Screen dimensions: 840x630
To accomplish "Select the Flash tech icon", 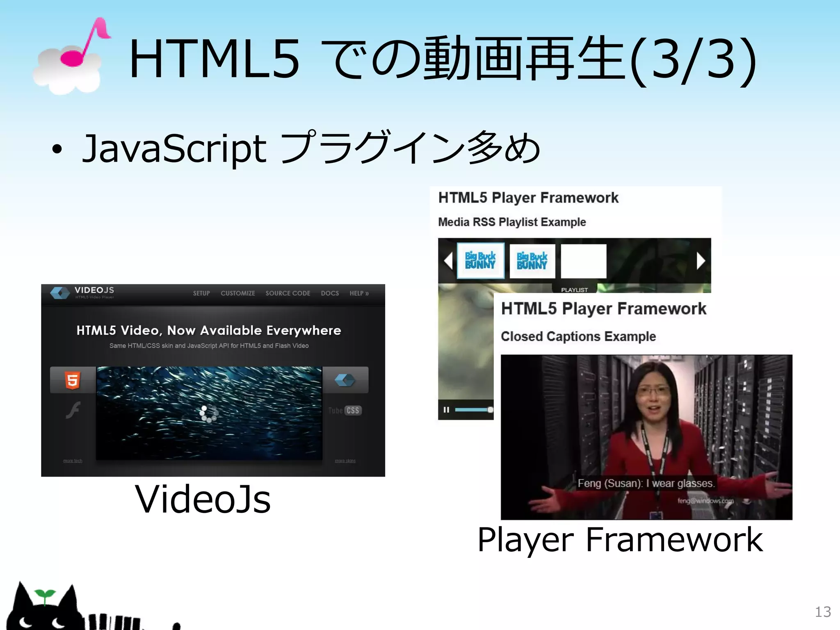I will tap(73, 410).
